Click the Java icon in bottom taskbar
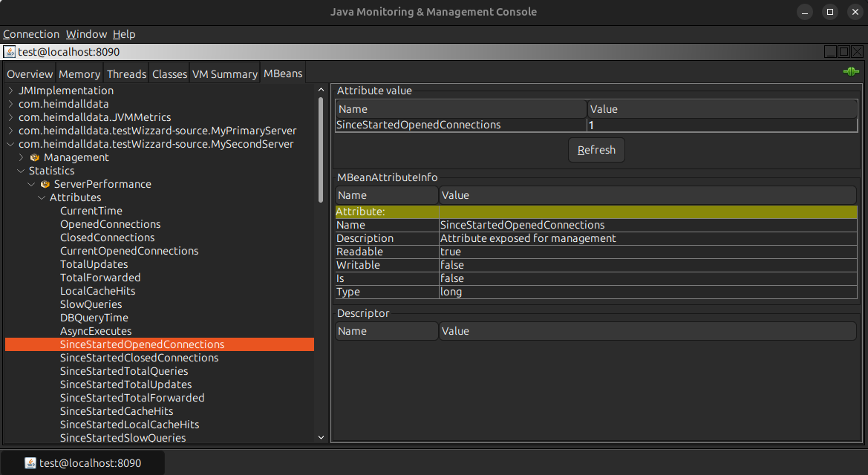 [30, 462]
